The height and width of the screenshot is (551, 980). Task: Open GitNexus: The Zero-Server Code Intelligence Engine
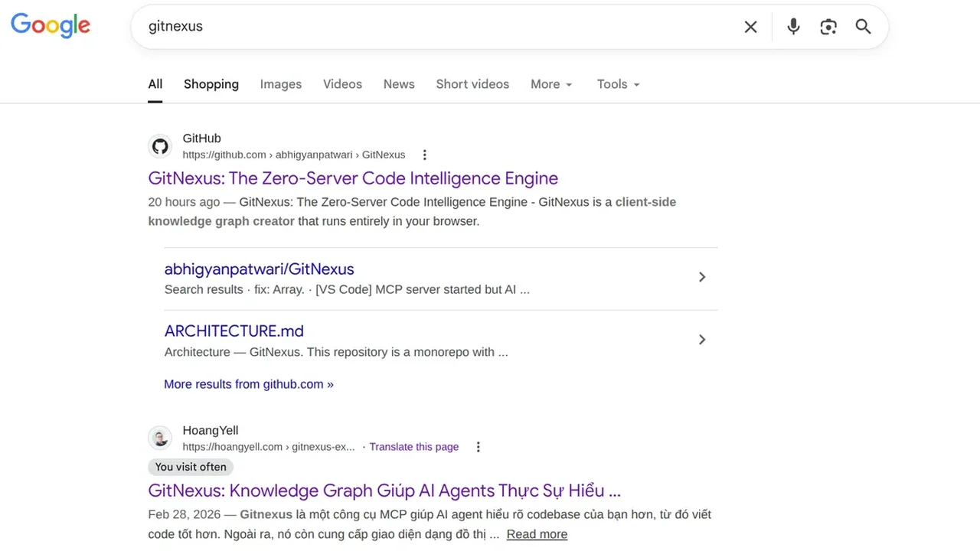pyautogui.click(x=353, y=178)
